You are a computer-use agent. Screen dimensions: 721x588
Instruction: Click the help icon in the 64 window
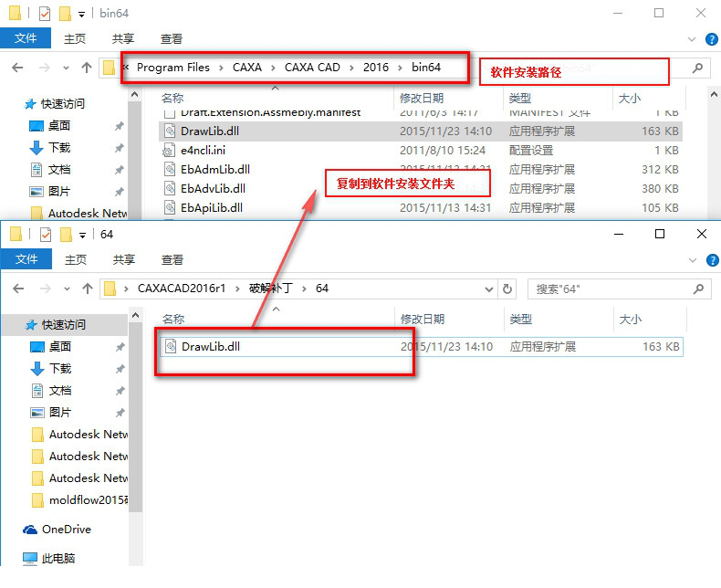[x=712, y=260]
